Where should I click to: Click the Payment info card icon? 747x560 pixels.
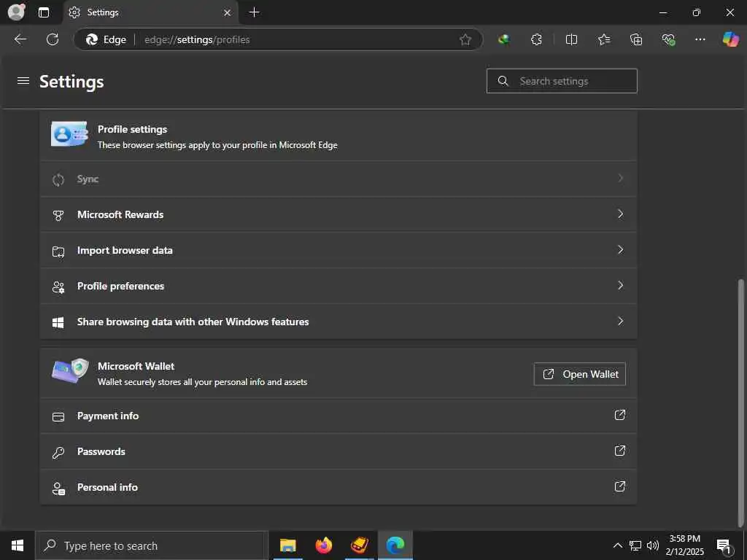click(x=58, y=417)
